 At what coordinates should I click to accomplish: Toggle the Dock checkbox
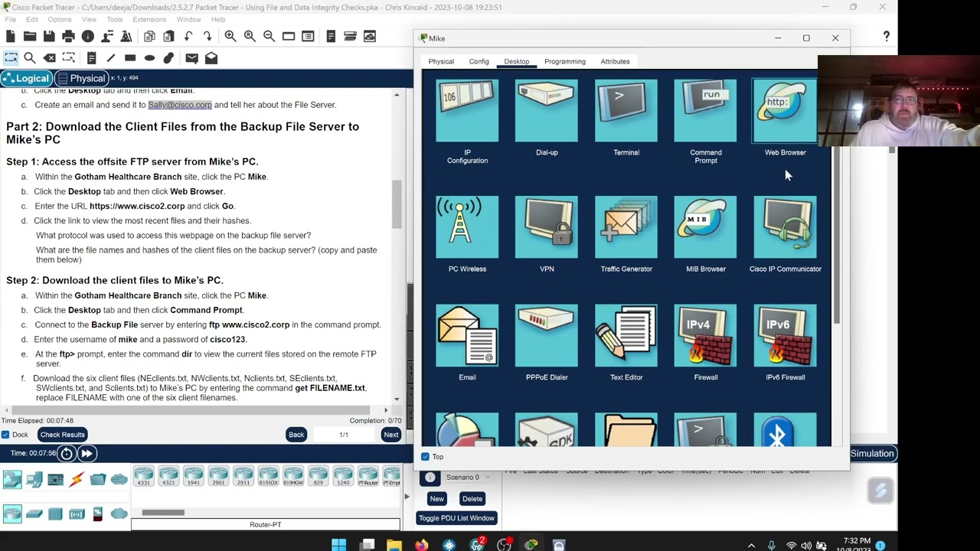tap(5, 435)
